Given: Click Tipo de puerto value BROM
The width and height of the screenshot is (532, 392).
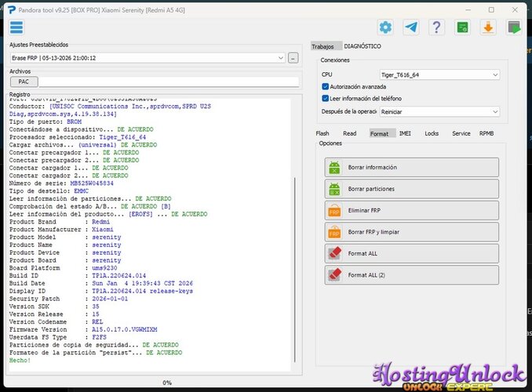Looking at the screenshot, I should [x=74, y=122].
